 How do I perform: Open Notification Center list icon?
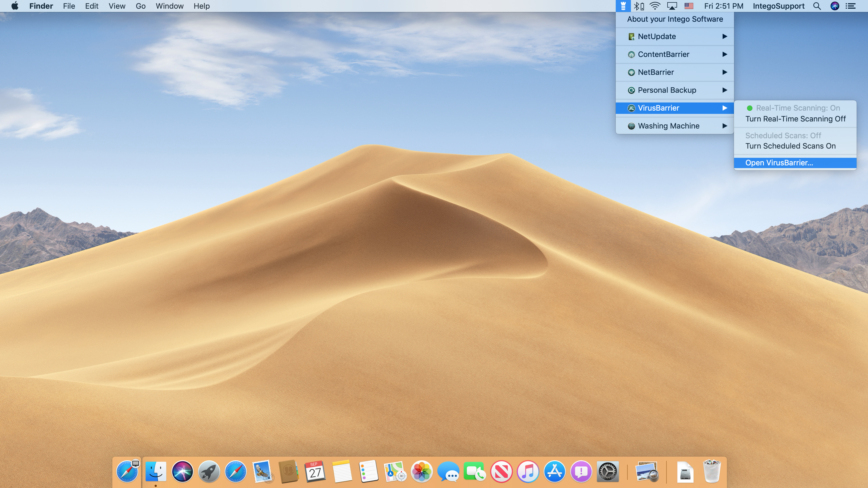point(851,6)
